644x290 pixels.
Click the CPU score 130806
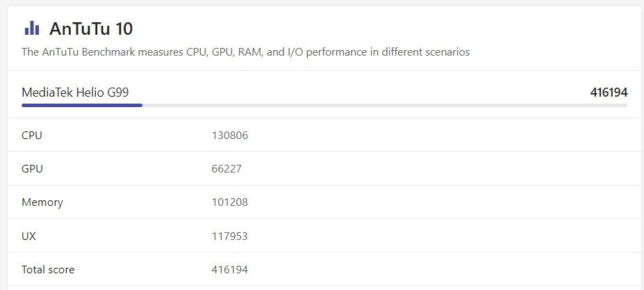pyautogui.click(x=229, y=135)
